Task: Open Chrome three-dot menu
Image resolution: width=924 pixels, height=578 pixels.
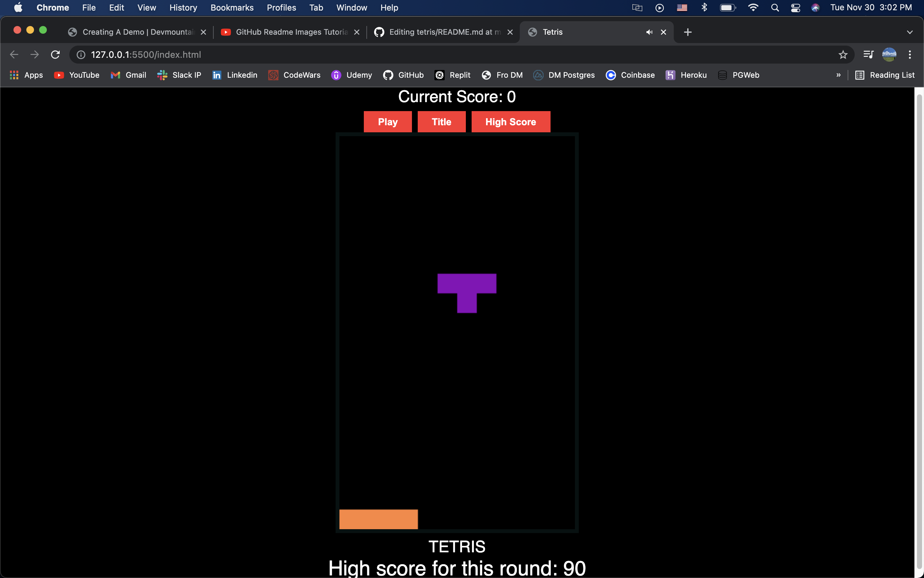Action: [x=910, y=55]
